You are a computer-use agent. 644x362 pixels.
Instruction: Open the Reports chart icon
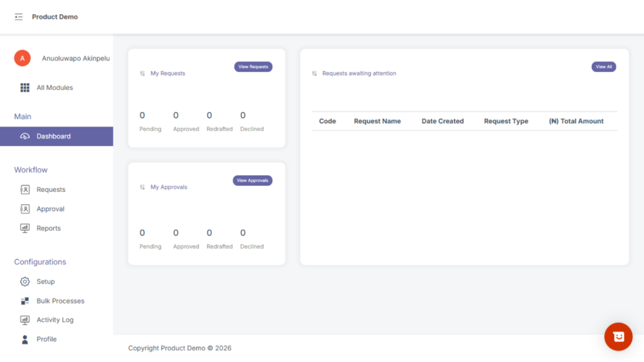25,229
